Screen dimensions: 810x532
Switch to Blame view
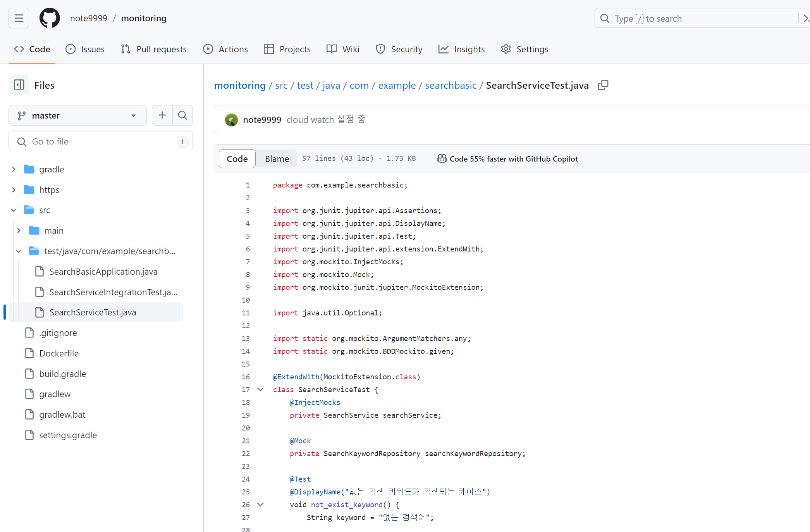[x=277, y=159]
